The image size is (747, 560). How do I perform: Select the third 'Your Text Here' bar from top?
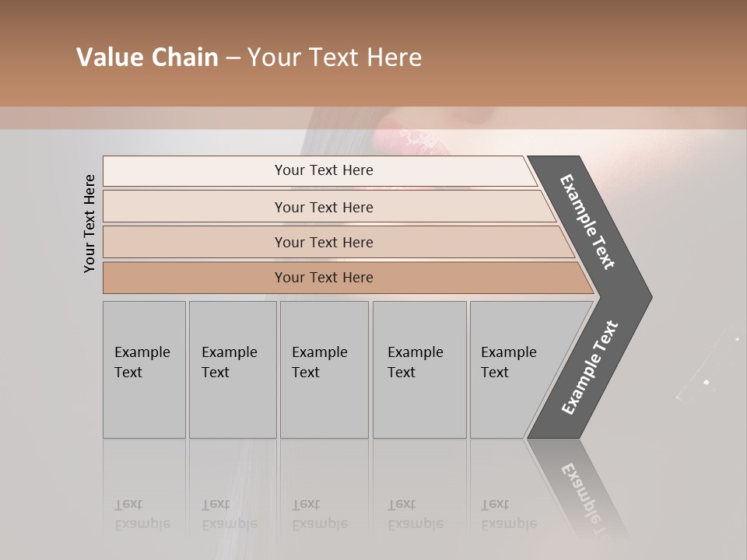(324, 242)
